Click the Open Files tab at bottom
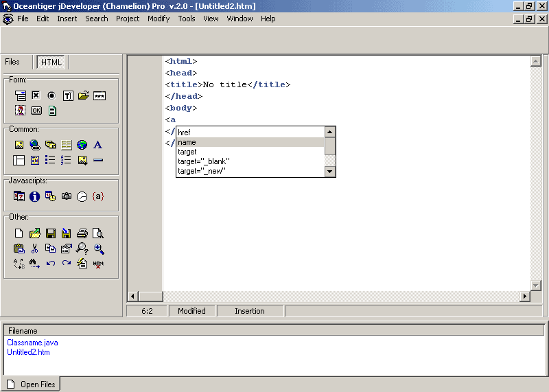549x392 pixels. pyautogui.click(x=31, y=384)
